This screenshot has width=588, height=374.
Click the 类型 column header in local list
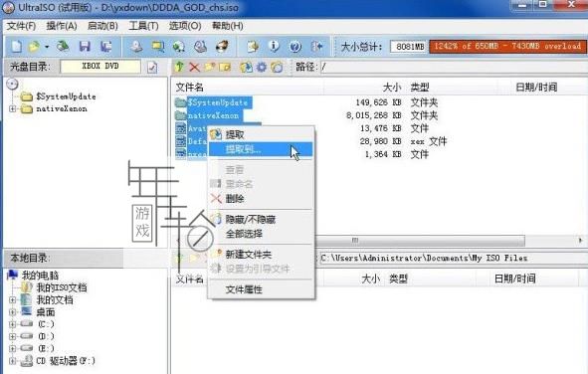point(398,279)
